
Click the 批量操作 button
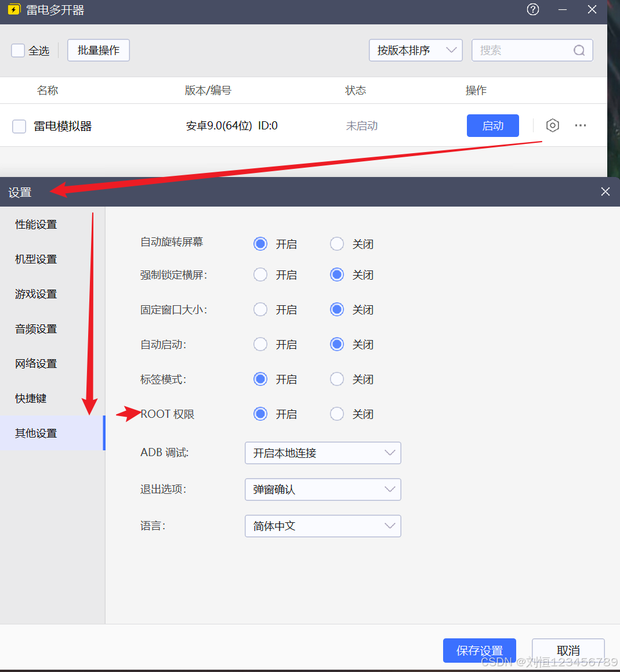[99, 50]
